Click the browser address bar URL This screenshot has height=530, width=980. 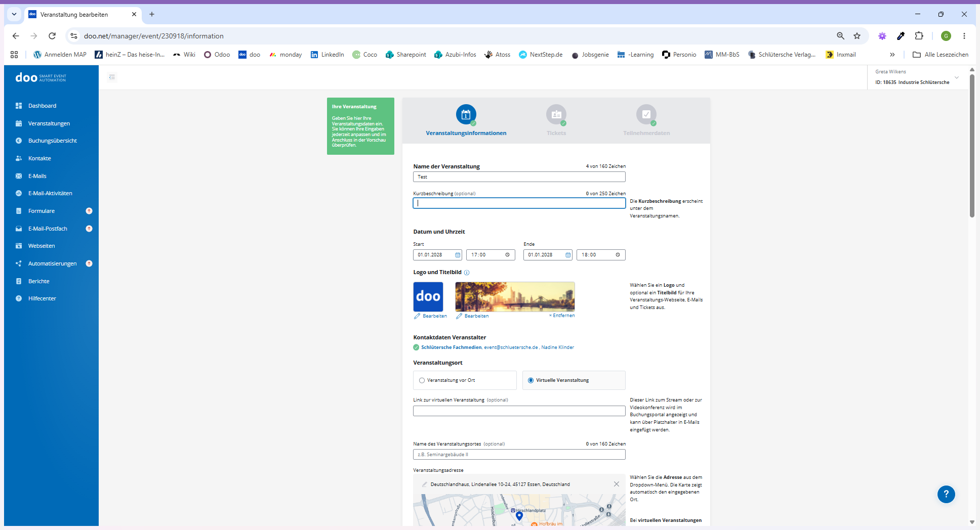tap(154, 36)
